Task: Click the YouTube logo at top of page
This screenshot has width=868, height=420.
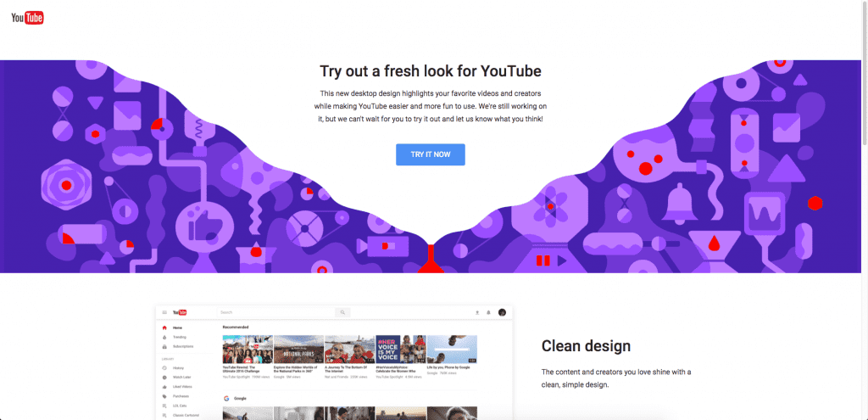Action: [28, 19]
